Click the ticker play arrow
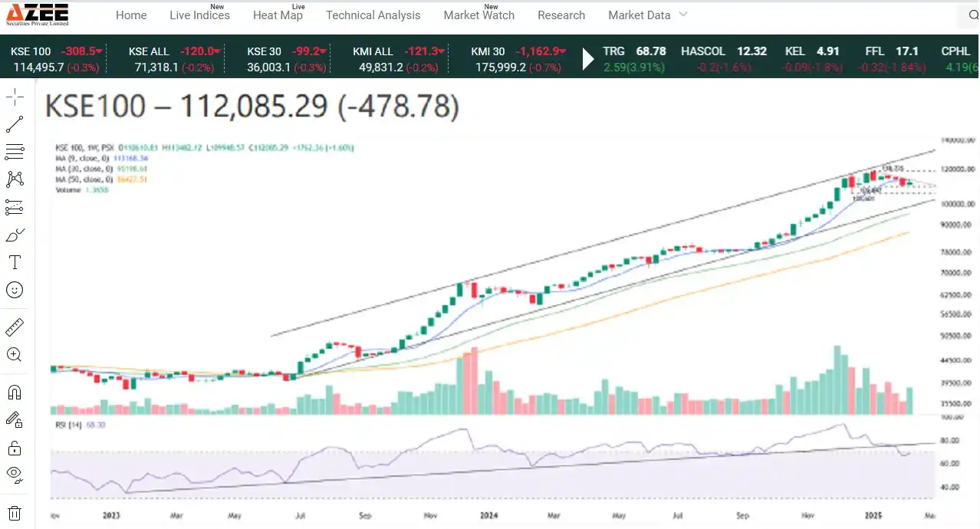Image resolution: width=980 pixels, height=529 pixels. pyautogui.click(x=588, y=59)
